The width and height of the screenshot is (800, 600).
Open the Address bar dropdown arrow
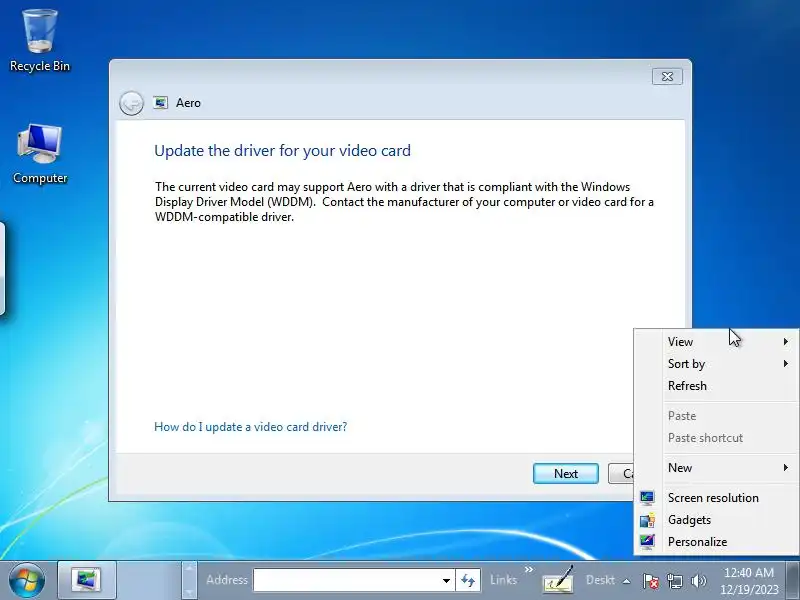446,580
